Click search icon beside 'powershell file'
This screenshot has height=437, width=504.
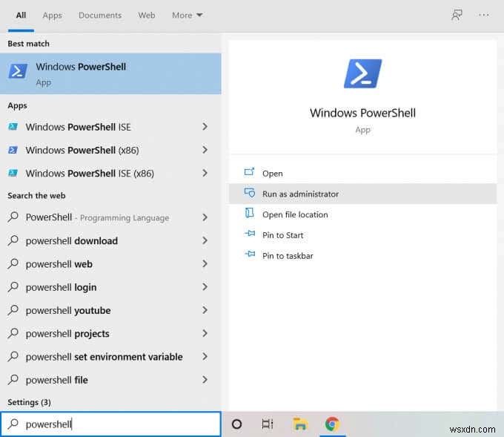[13, 380]
